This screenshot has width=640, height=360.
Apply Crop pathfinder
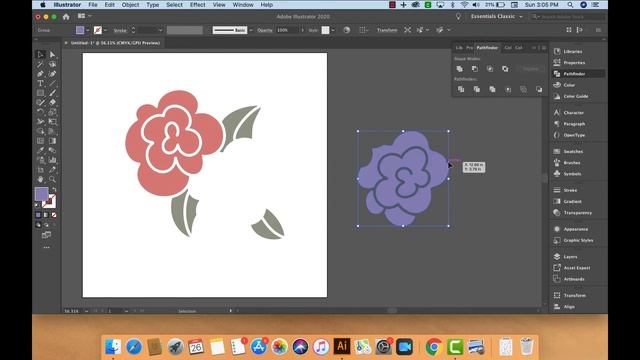pyautogui.click(x=508, y=89)
